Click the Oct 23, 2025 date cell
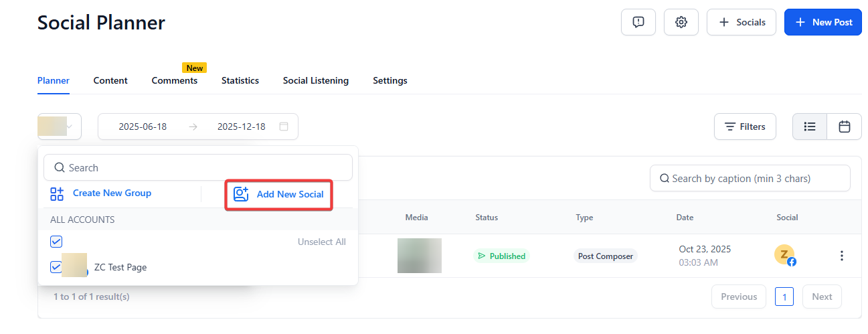 click(705, 249)
